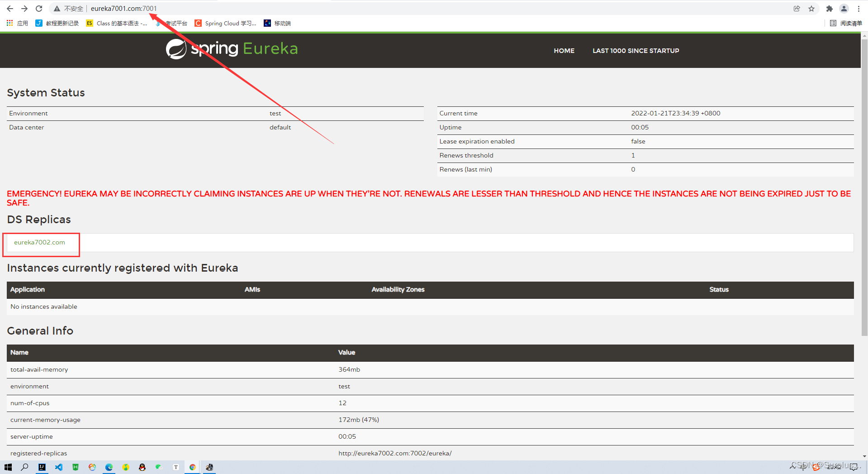Open the Sogou input method tray icon
The width and height of the screenshot is (868, 474).
click(x=816, y=467)
